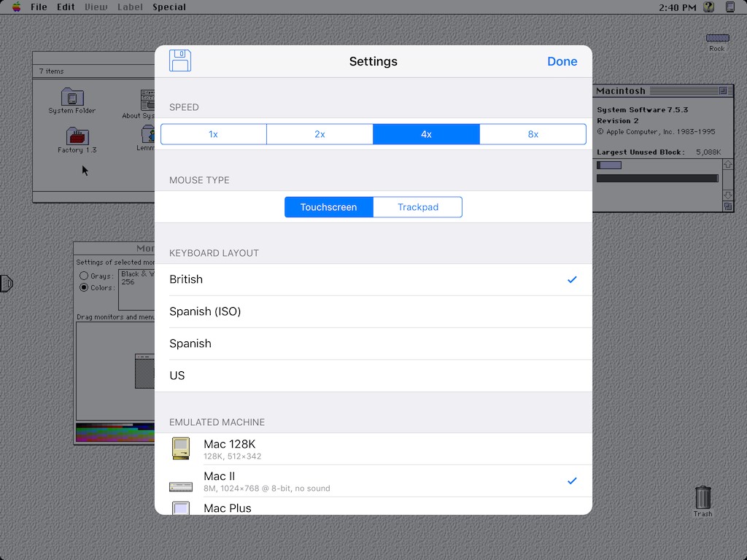Image resolution: width=747 pixels, height=560 pixels.
Task: Click 'Largest Unused Block' label
Action: point(640,152)
